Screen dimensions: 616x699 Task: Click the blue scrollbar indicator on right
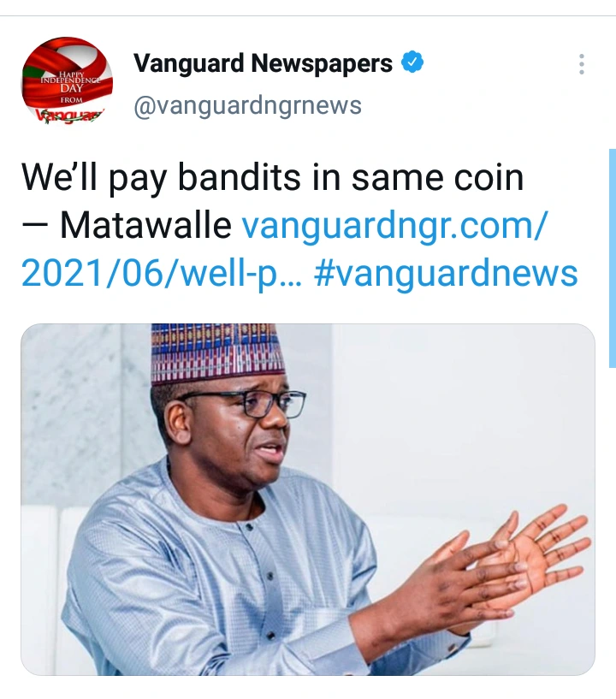click(613, 258)
